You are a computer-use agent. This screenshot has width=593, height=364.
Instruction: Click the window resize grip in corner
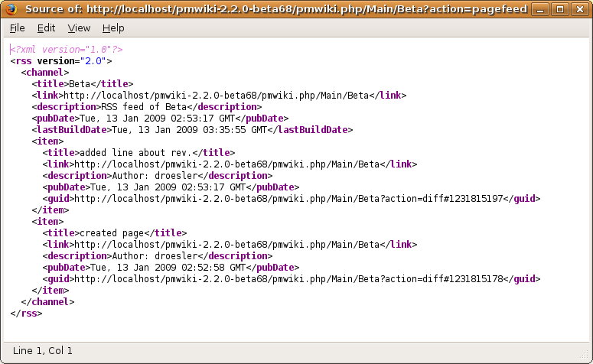point(584,354)
